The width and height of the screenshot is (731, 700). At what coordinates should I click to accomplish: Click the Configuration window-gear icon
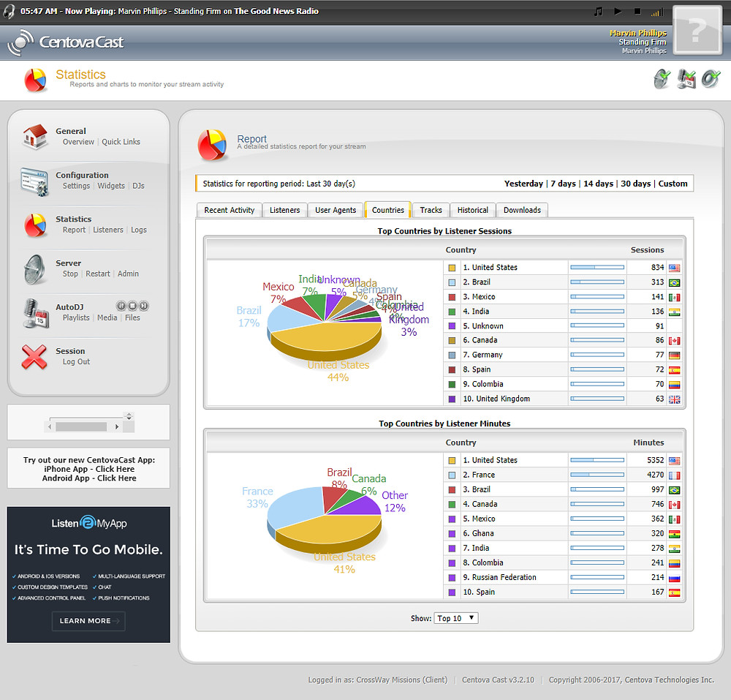point(35,181)
